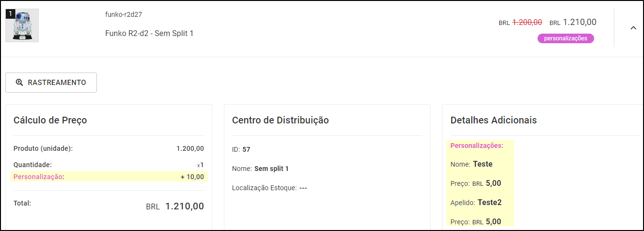Screen dimensions: 644x231
Task: Click the Personalizações label in details
Action: click(477, 146)
